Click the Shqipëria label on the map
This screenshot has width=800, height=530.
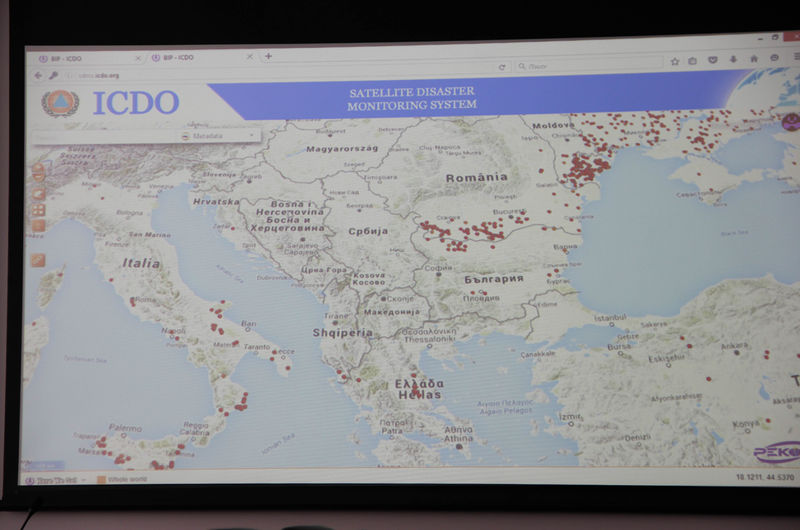pyautogui.click(x=342, y=333)
